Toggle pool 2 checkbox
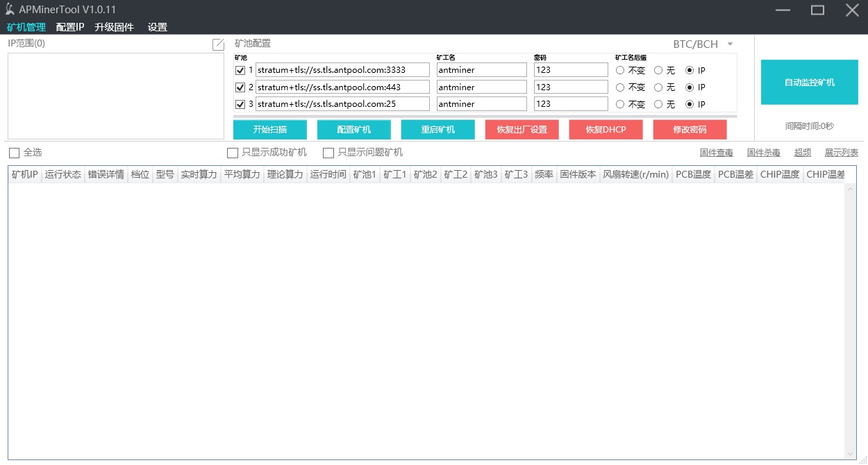 coord(240,87)
